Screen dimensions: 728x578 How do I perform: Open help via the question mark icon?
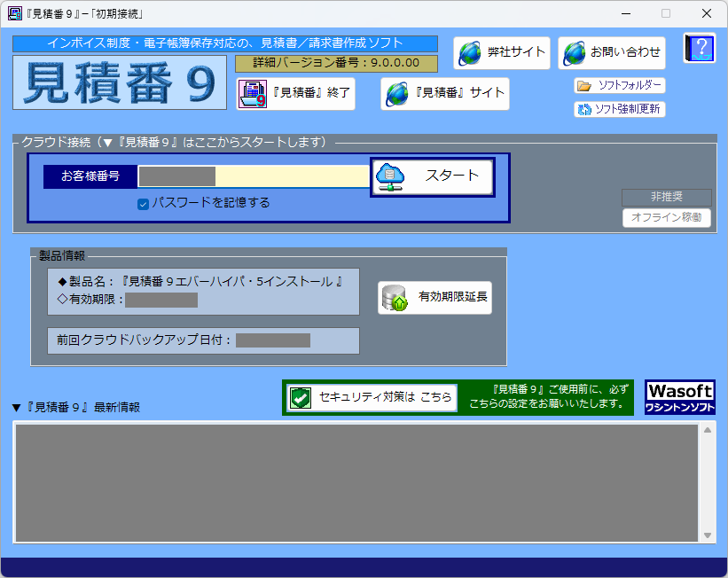tap(701, 47)
